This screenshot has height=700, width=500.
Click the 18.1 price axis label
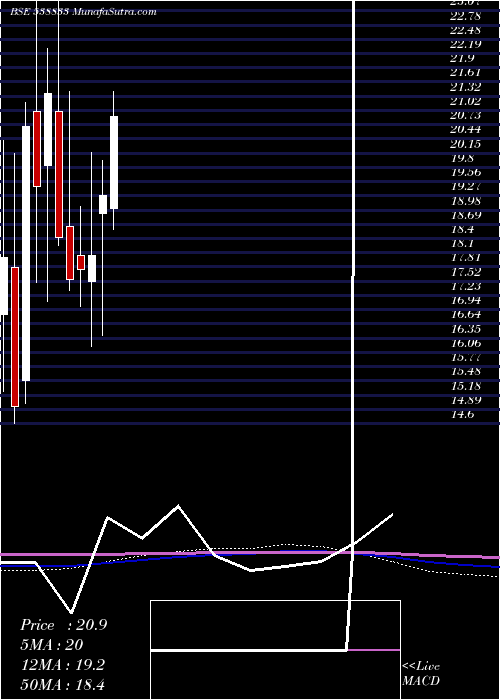click(x=462, y=244)
